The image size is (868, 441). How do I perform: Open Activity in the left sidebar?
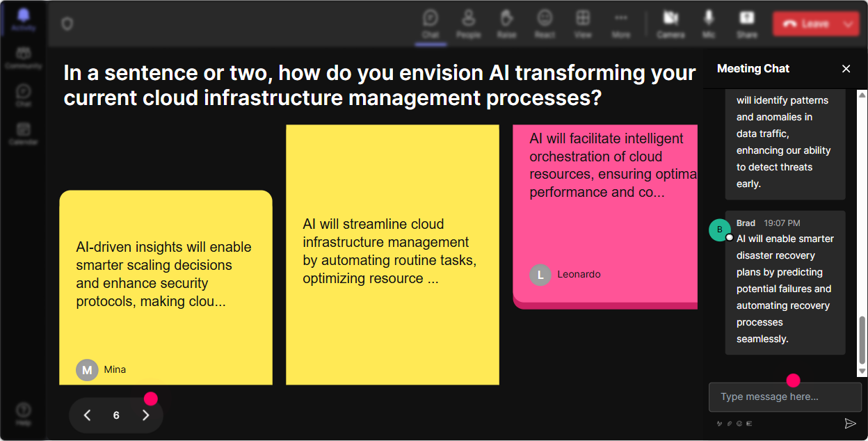24,19
